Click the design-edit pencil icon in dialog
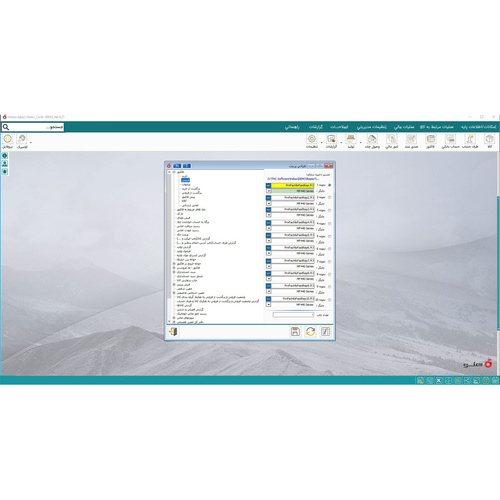 click(x=326, y=332)
